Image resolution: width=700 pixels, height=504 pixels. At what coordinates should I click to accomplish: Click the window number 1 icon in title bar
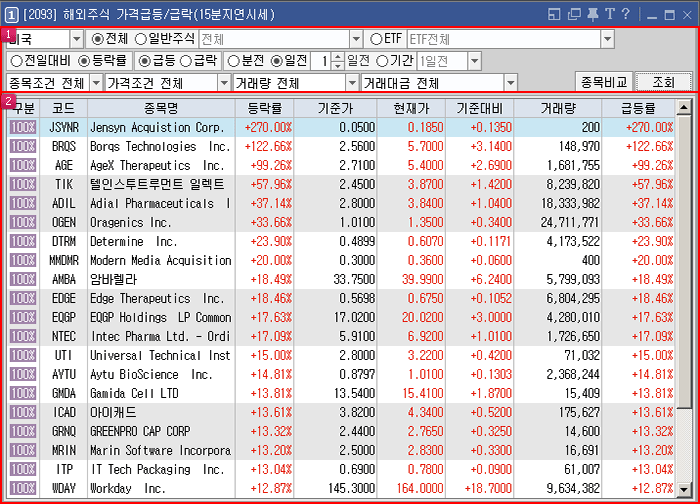pyautogui.click(x=11, y=15)
